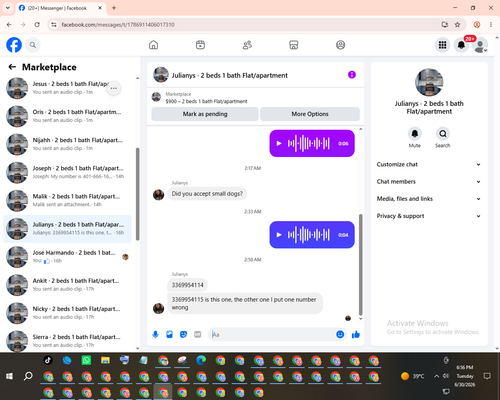Open Facebook home via the logo
The width and height of the screenshot is (500, 400).
coord(14,45)
